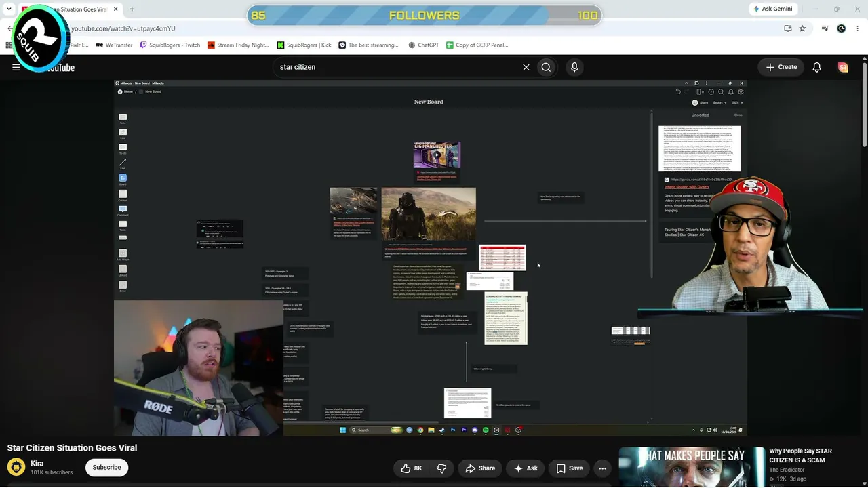The image size is (868, 488).
Task: Click Spotify icon in the video's taskbar
Action: [x=486, y=430]
